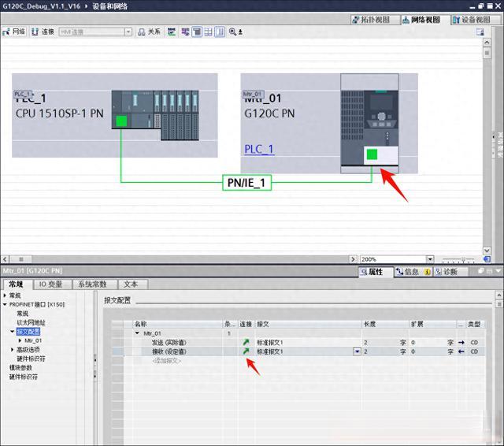
Task: Click the small pin icon right of magnifier
Action: [240, 32]
